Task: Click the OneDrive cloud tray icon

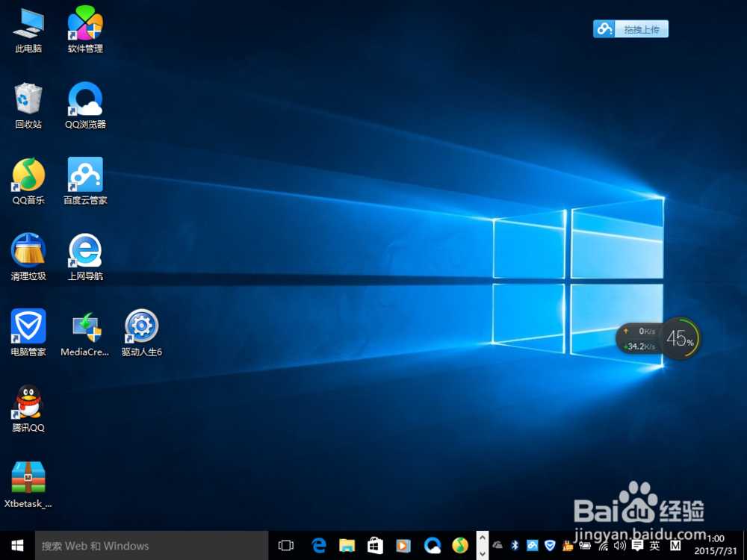Action: tap(498, 545)
